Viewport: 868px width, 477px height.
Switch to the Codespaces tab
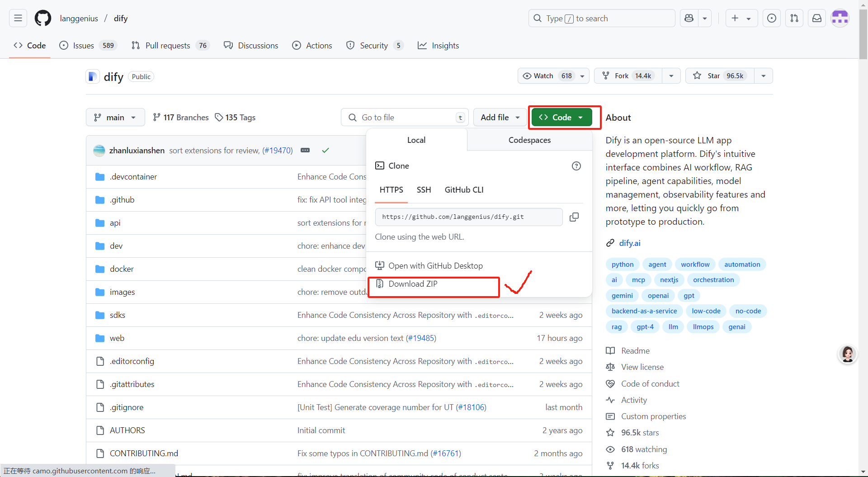click(529, 140)
